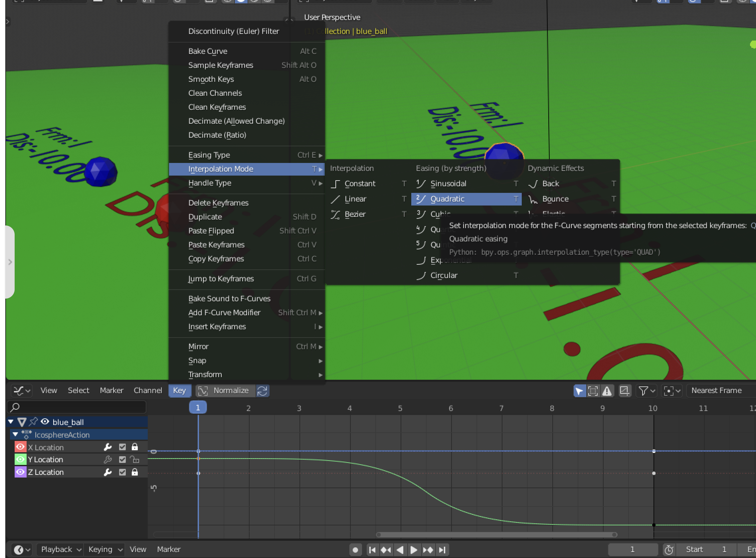Collapse the IcosphereAction group
This screenshot has height=558, width=756.
(x=16, y=434)
